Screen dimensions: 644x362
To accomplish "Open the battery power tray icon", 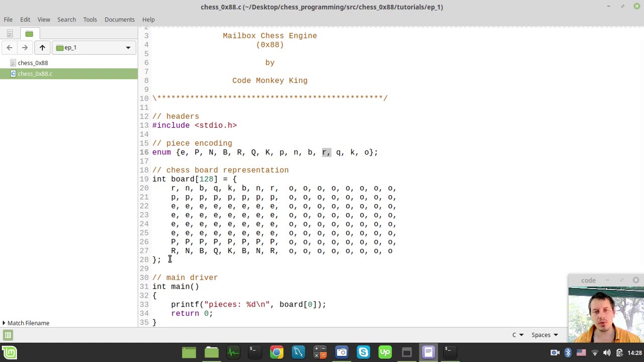I will tap(619, 353).
